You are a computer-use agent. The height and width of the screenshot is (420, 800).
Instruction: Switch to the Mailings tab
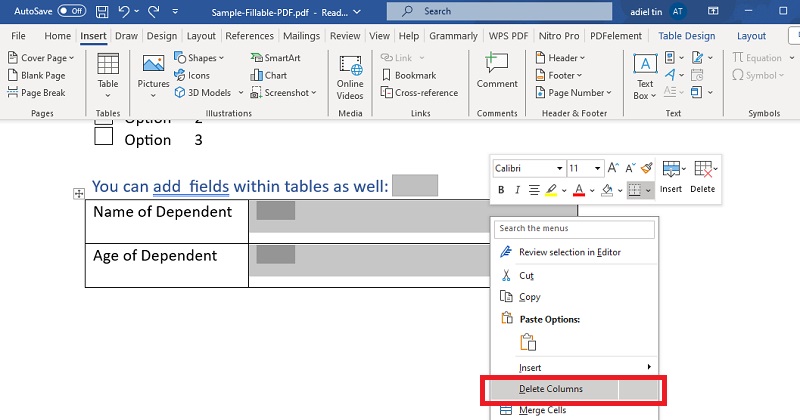click(301, 36)
